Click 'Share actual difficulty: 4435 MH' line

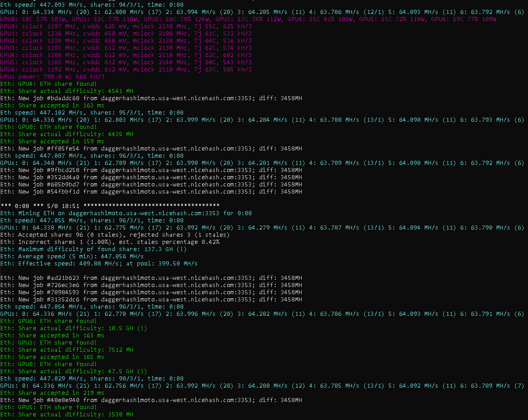pyautogui.click(x=66, y=134)
